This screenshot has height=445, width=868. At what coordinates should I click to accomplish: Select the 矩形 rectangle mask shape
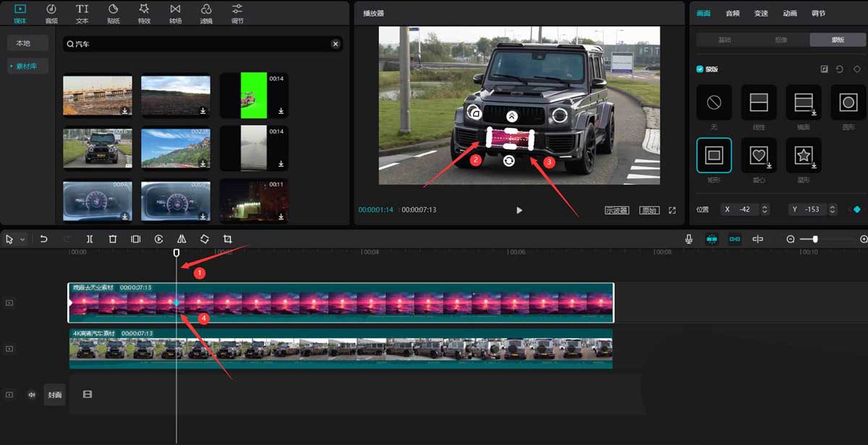pyautogui.click(x=713, y=155)
